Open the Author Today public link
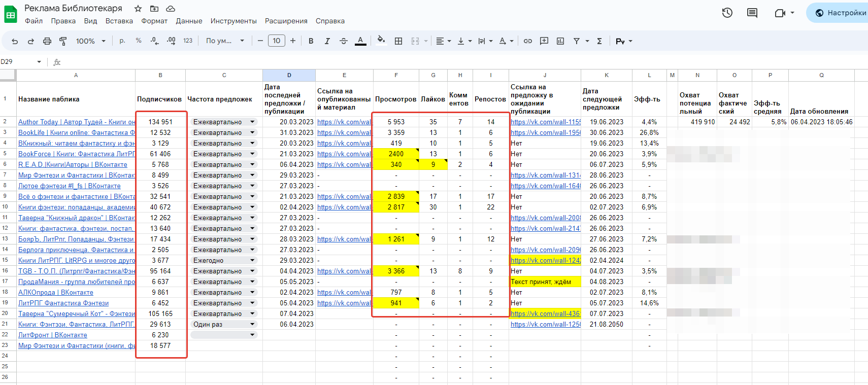868x385 pixels. tap(76, 122)
